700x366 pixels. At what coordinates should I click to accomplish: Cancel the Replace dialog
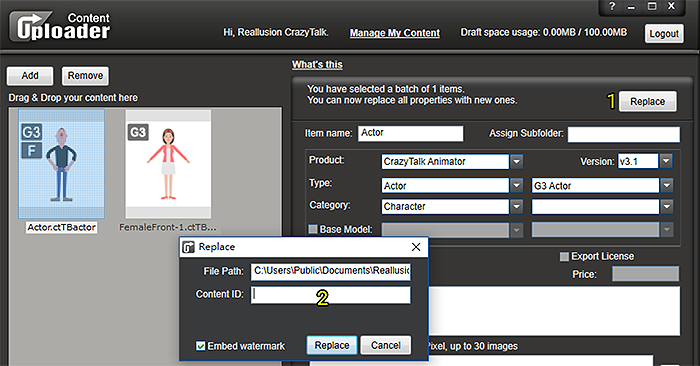[386, 345]
